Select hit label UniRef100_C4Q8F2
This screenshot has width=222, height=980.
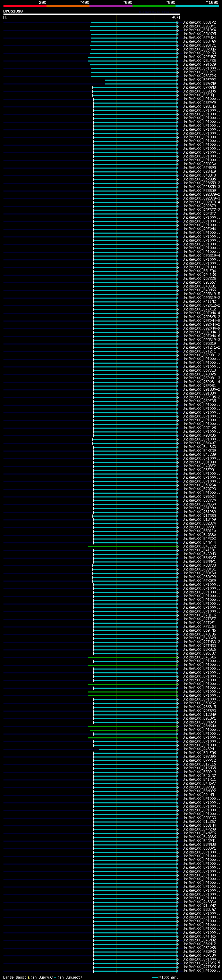[199, 466]
